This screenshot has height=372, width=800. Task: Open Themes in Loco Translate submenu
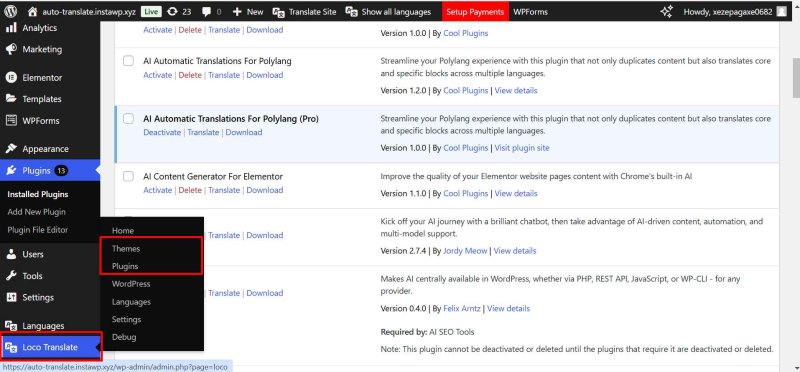(x=126, y=249)
